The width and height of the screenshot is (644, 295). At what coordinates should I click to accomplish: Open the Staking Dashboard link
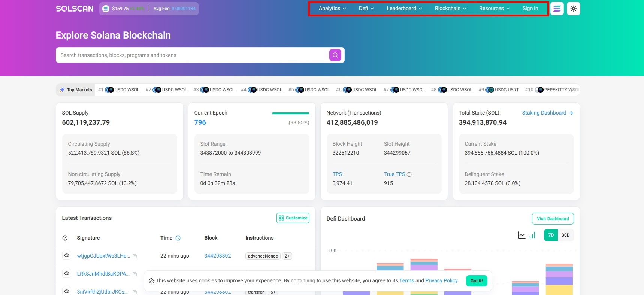click(548, 113)
